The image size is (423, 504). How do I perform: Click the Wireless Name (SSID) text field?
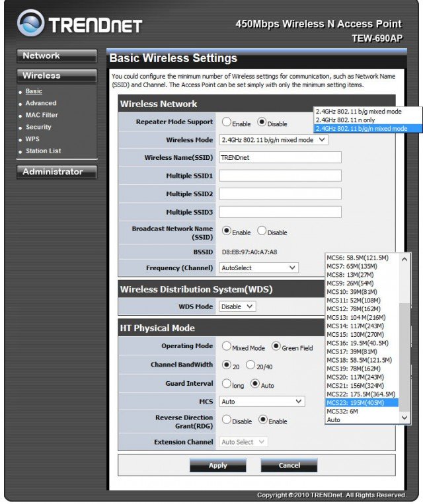point(280,158)
